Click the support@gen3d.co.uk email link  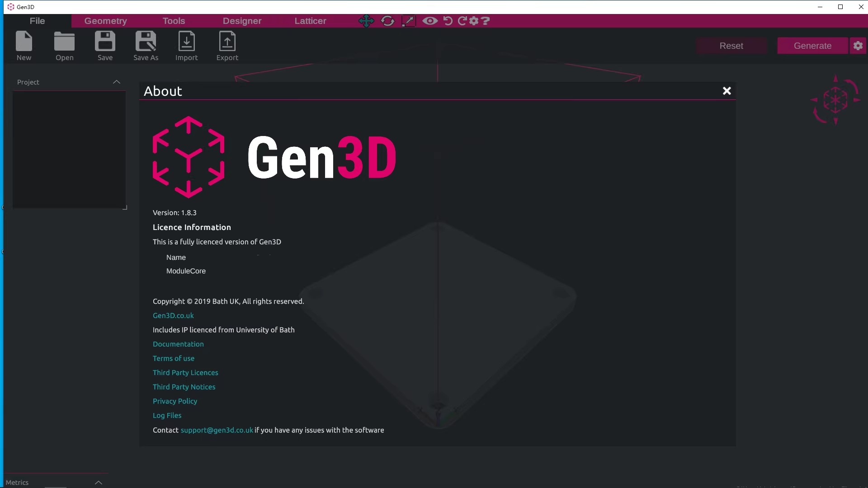point(217,430)
